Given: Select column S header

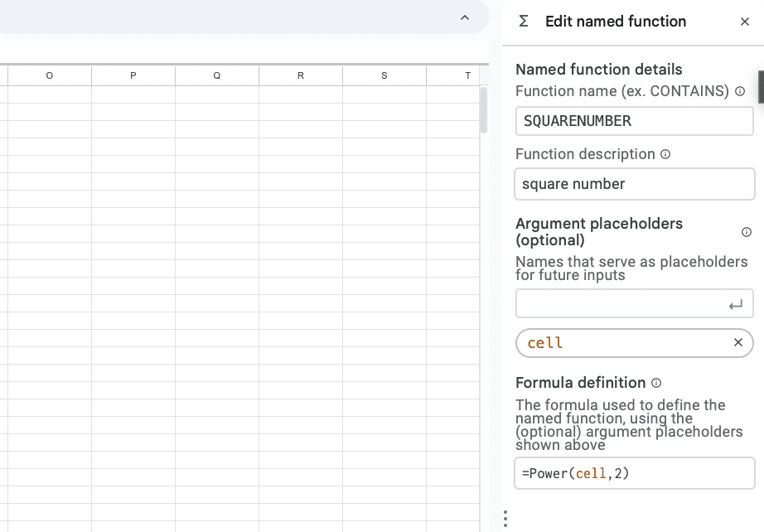Looking at the screenshot, I should click(384, 75).
